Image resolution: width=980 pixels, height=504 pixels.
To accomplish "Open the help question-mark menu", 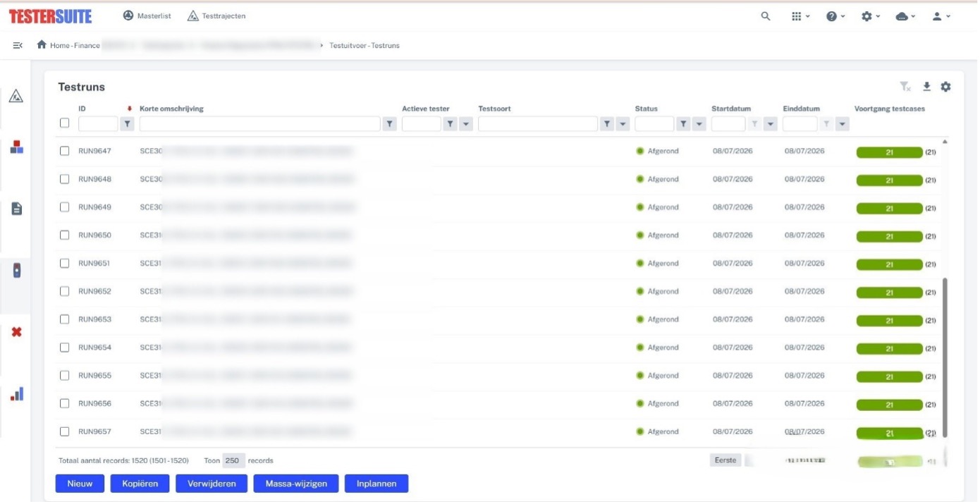I will pyautogui.click(x=835, y=16).
